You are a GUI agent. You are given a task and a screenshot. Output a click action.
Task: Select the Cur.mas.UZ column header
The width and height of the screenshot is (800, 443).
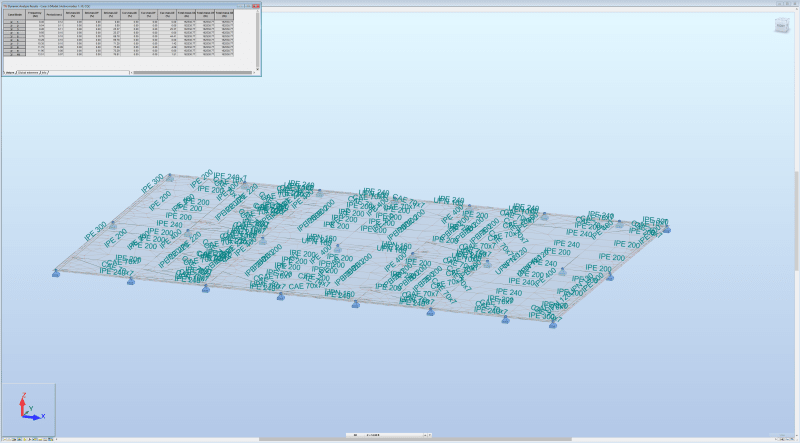click(167, 15)
